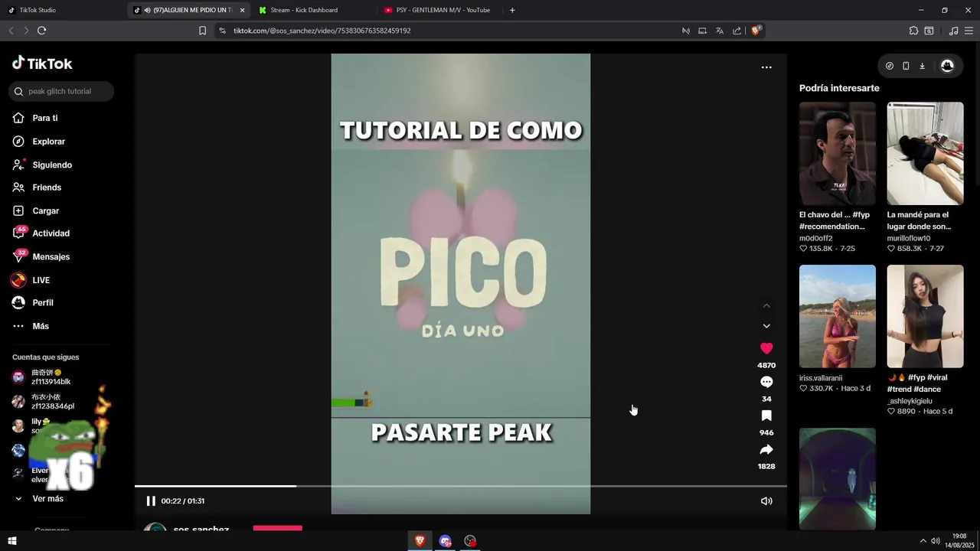Open the murilloflow10 user link
Viewport: 980px width, 551px height.
click(909, 238)
